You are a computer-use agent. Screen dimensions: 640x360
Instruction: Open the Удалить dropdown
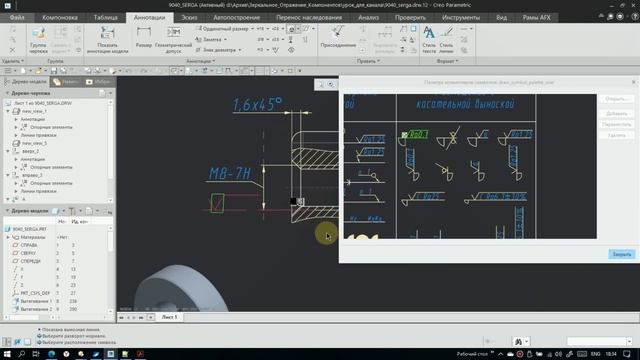pos(13,61)
